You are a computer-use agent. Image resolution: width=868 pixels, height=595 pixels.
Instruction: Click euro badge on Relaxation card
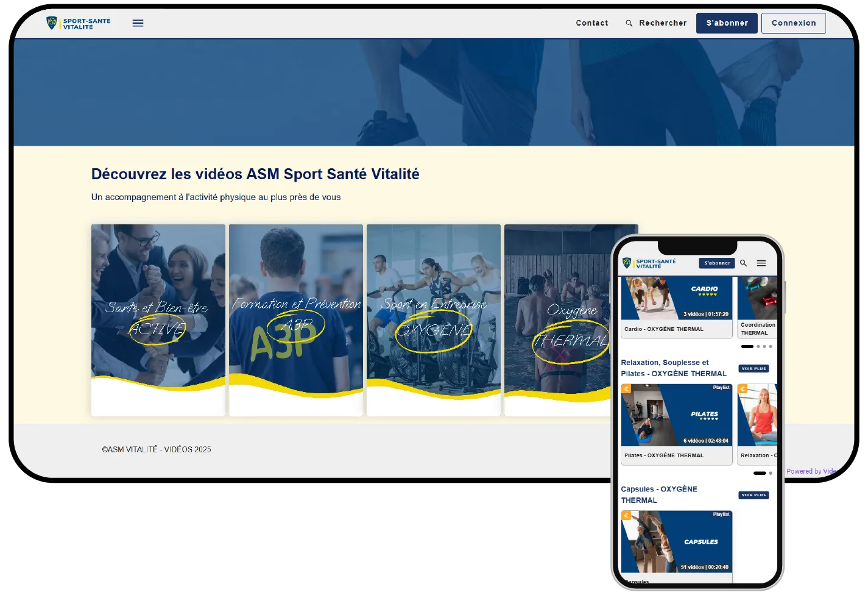pos(743,388)
